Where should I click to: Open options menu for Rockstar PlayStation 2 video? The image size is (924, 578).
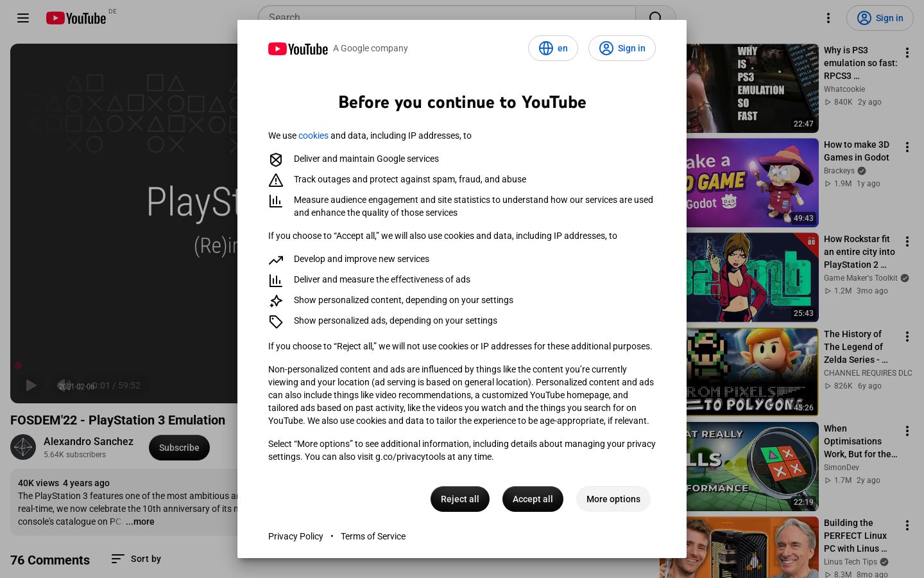tap(907, 241)
